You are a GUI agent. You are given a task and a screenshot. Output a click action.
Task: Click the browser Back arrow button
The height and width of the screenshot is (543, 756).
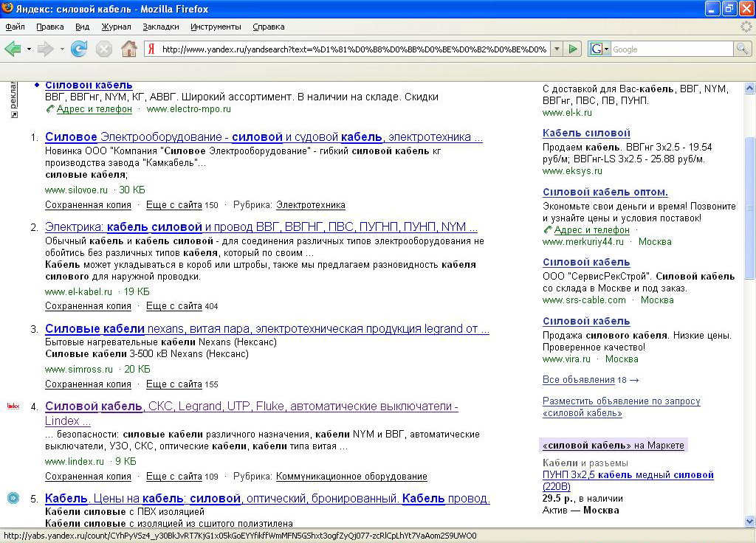coord(13,49)
